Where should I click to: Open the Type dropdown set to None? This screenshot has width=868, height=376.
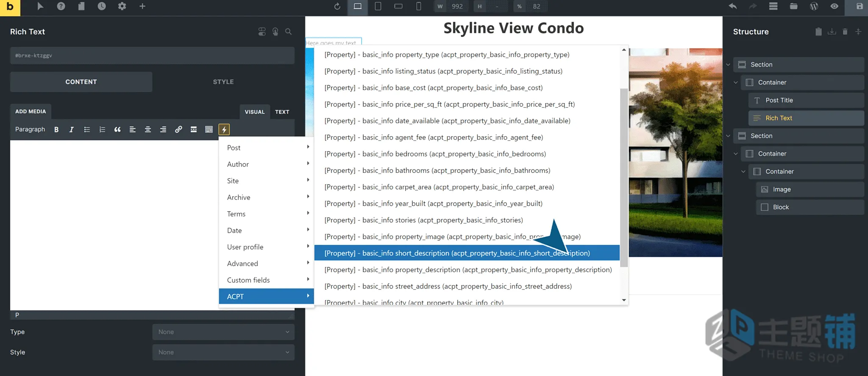223,332
